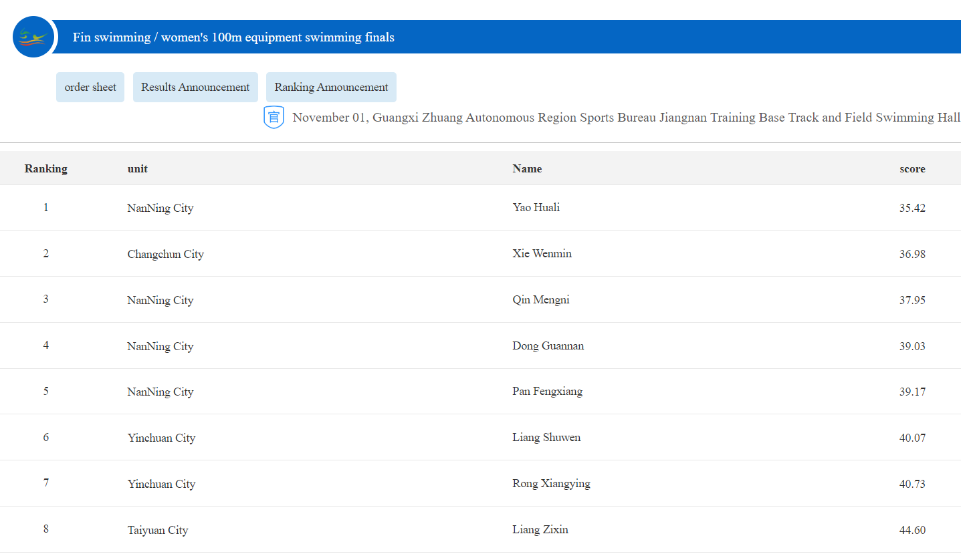Click NanNing City in Dong Guannan's row

[160, 347]
